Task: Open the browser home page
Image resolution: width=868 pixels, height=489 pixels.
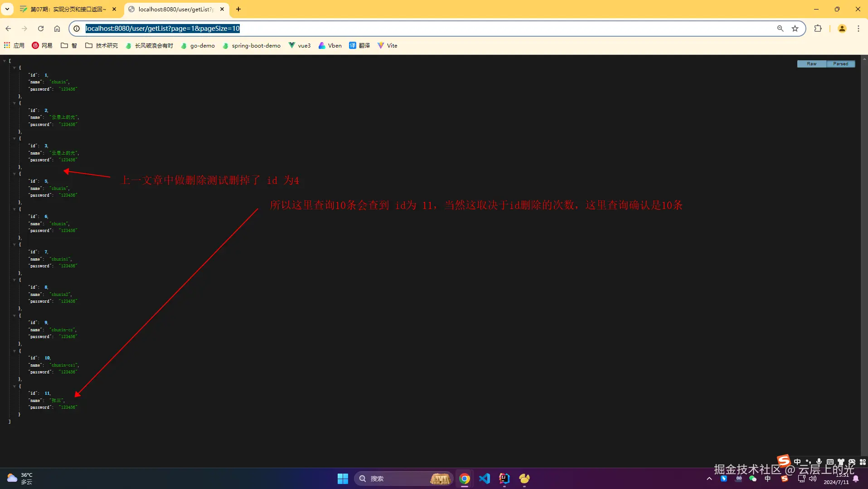Action: (x=57, y=29)
